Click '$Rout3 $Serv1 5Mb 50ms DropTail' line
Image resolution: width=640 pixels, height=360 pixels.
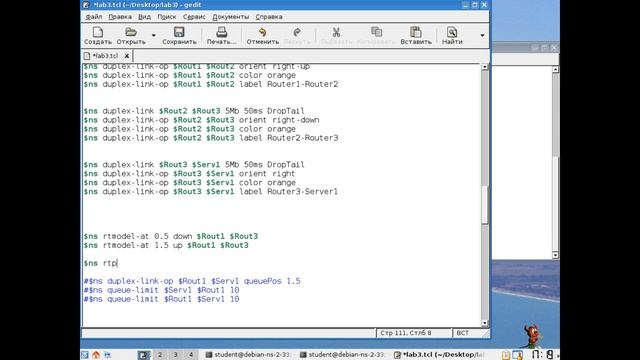194,165
